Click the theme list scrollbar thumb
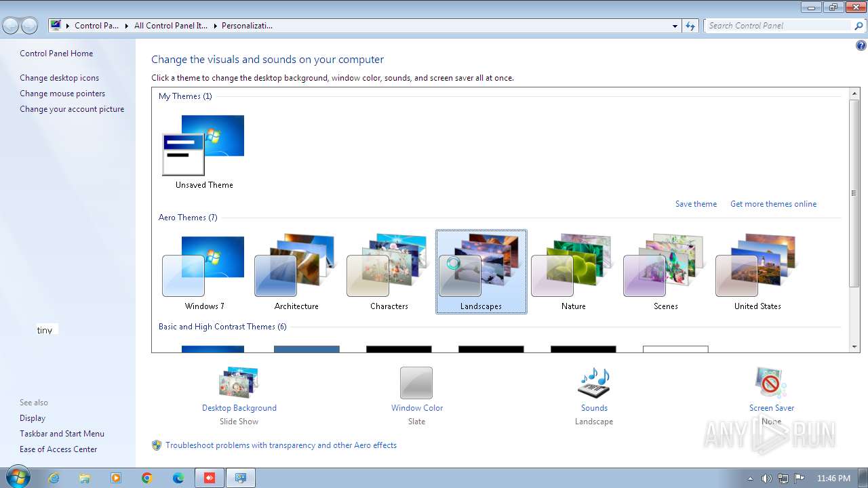Image resolution: width=868 pixels, height=488 pixels. click(x=854, y=193)
